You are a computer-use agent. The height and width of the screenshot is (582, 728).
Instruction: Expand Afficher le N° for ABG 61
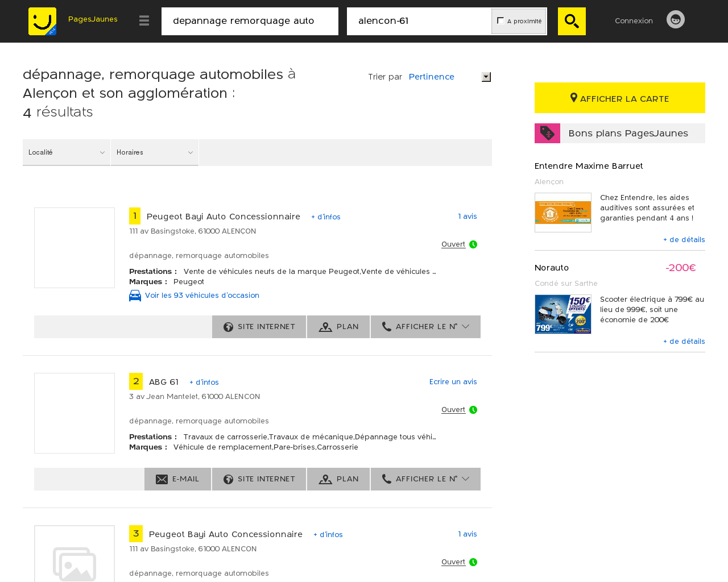pos(425,479)
